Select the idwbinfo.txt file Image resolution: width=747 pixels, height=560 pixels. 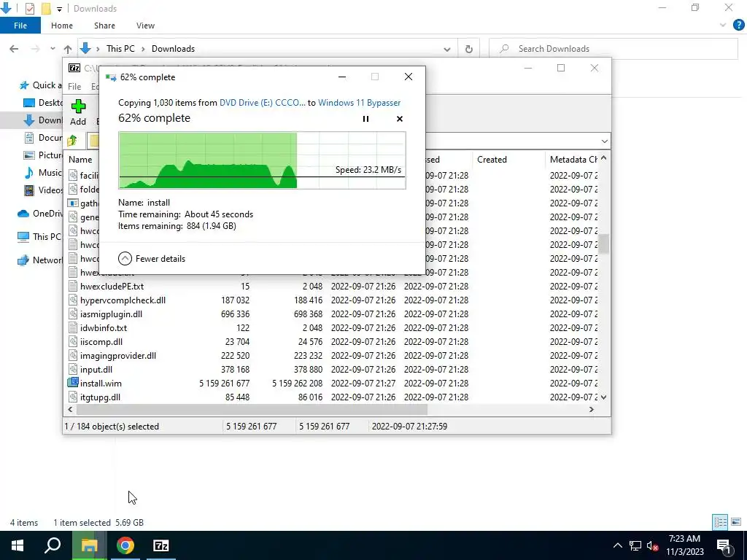coord(104,327)
